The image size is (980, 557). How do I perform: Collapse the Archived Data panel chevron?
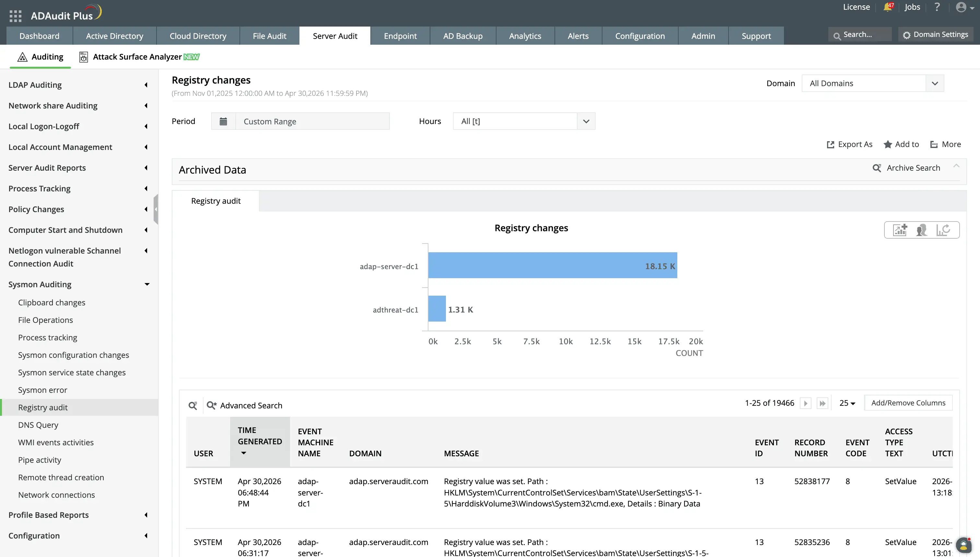956,166
